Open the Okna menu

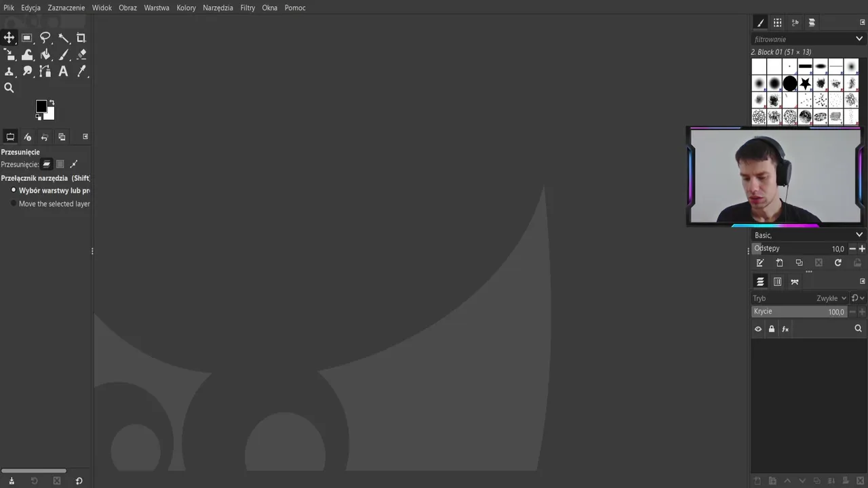[270, 7]
